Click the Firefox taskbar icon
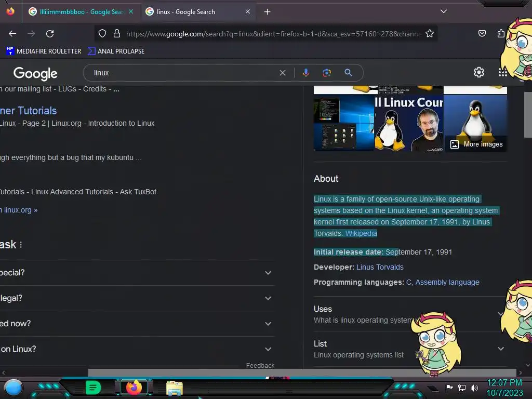Image resolution: width=532 pixels, height=399 pixels. [134, 388]
